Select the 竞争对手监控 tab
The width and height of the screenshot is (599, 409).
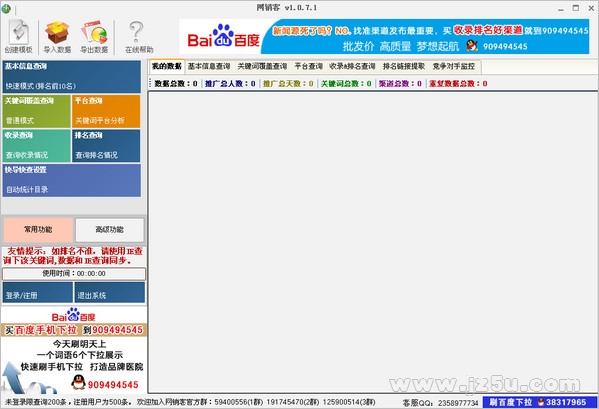[454, 66]
